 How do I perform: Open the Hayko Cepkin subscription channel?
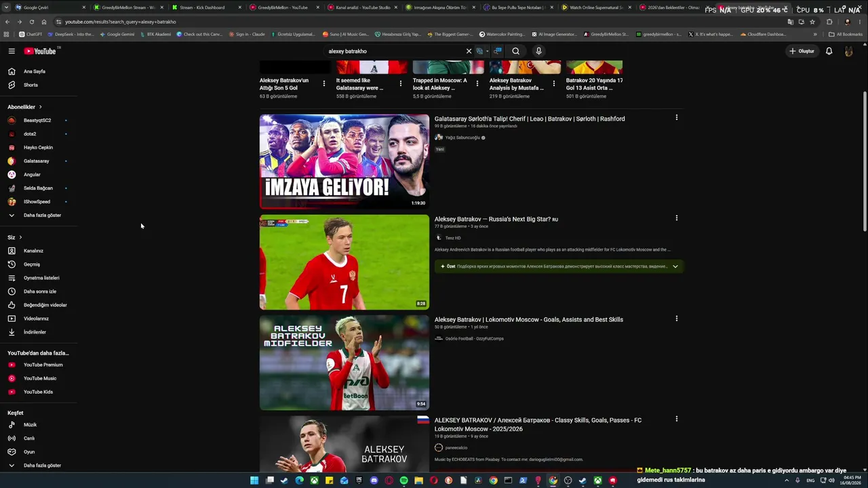coord(39,147)
